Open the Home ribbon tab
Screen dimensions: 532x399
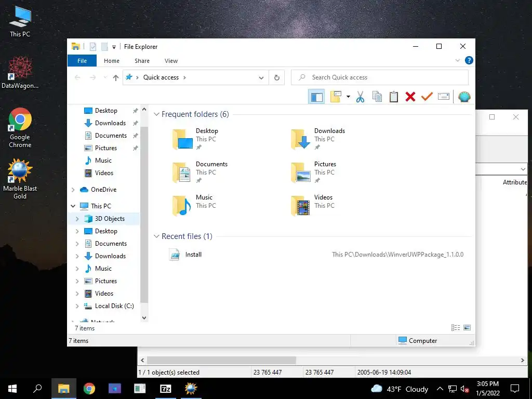tap(112, 61)
